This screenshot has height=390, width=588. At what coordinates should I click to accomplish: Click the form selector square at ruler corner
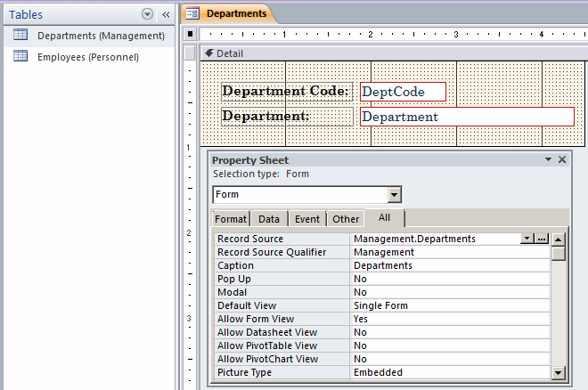click(x=190, y=34)
